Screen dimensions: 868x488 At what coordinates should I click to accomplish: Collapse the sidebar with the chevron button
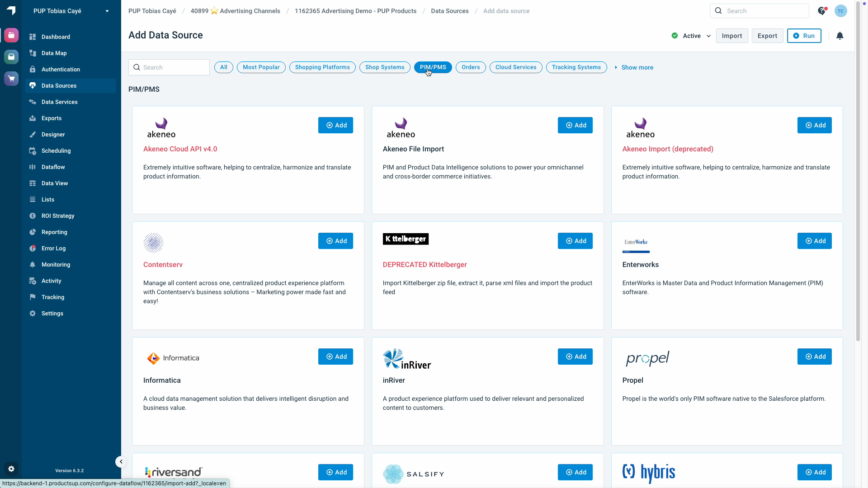tap(121, 461)
